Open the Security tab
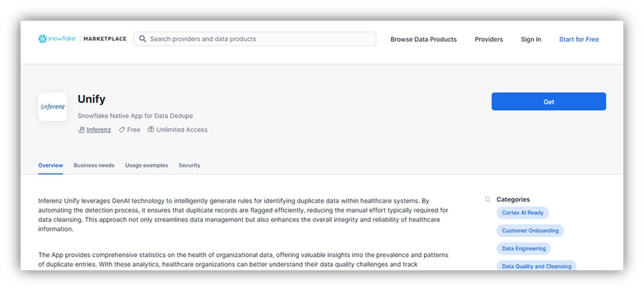 (189, 165)
